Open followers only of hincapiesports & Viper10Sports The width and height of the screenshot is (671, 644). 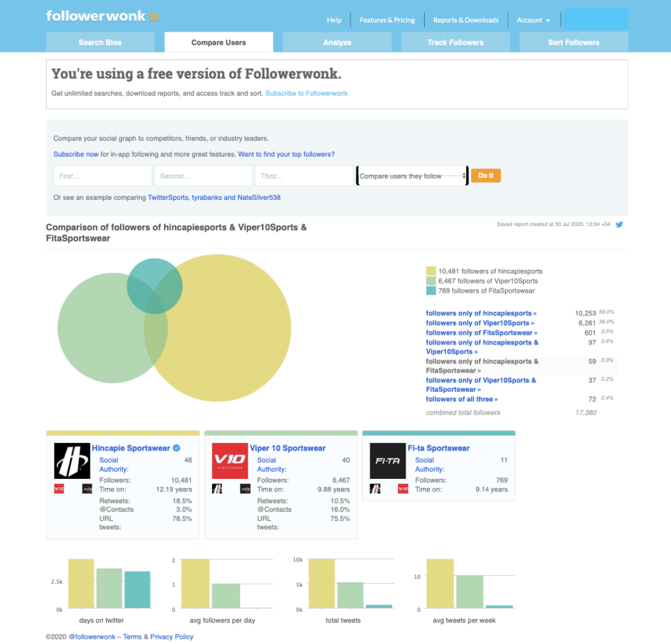[482, 347]
